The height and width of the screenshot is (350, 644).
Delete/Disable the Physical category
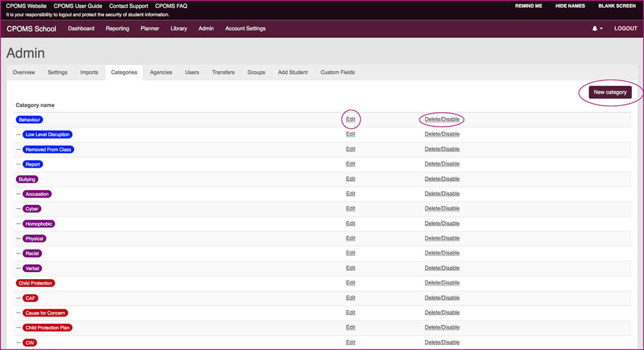click(x=442, y=238)
